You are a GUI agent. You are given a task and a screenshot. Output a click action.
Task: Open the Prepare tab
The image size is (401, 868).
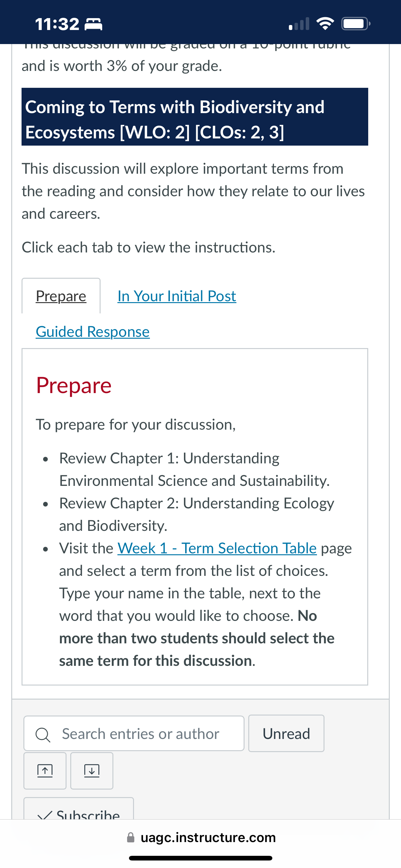click(x=61, y=296)
